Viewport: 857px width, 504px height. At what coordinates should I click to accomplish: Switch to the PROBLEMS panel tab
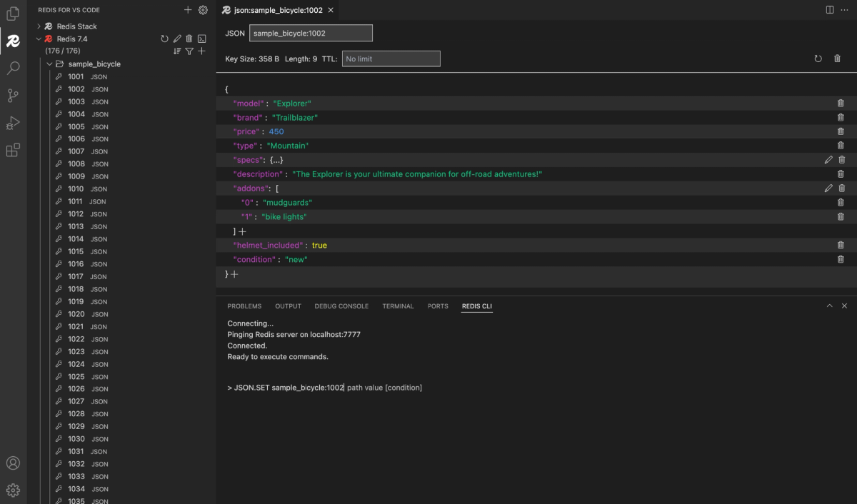tap(244, 306)
